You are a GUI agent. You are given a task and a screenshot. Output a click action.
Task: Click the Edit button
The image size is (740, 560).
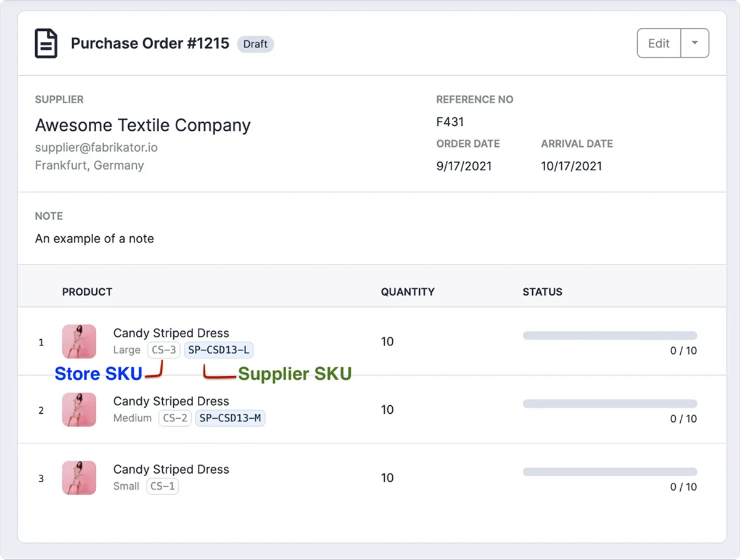coord(659,43)
